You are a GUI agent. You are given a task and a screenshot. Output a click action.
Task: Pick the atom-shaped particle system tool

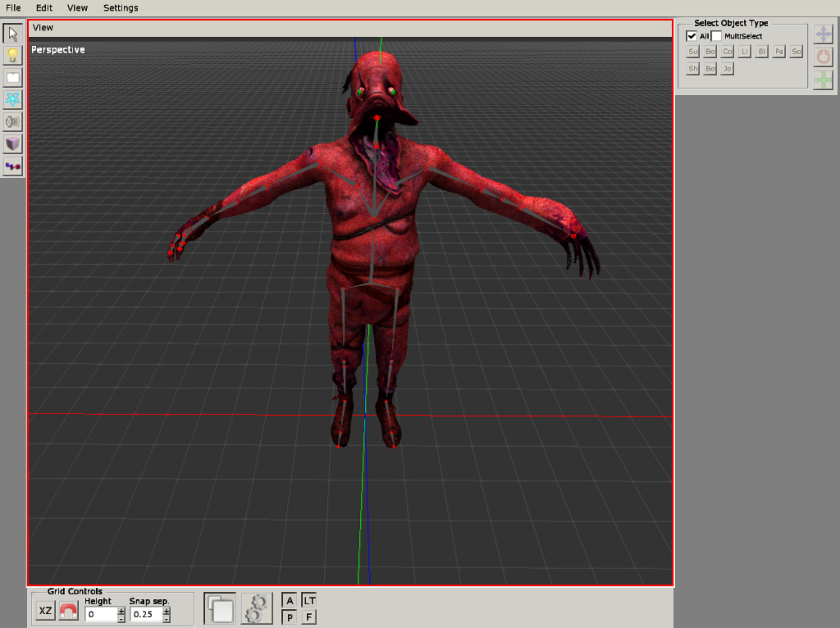tap(13, 100)
